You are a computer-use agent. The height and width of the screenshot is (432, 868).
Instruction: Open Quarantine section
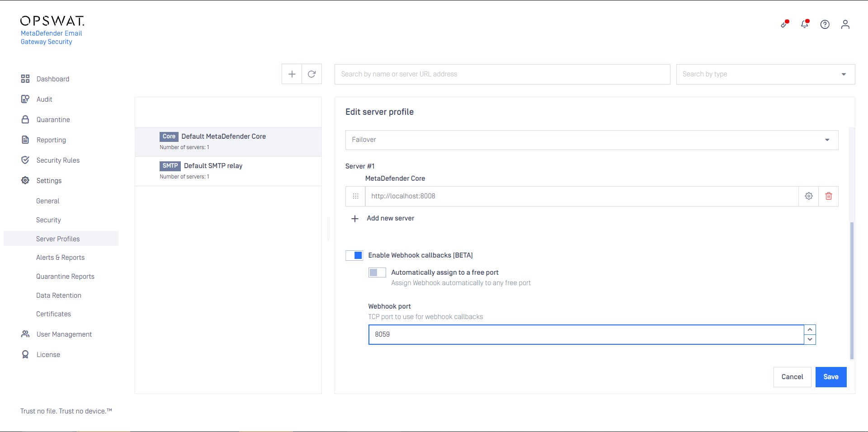pyautogui.click(x=53, y=119)
